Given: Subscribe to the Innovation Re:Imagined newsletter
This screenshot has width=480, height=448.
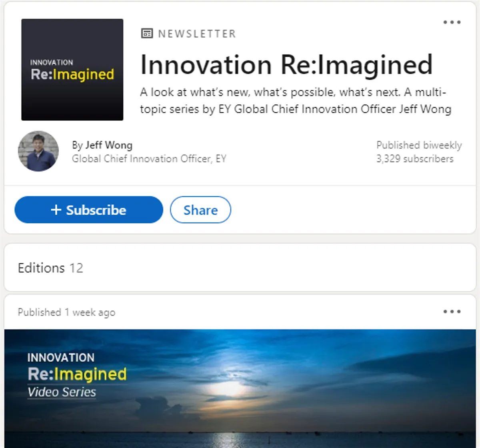Looking at the screenshot, I should pyautogui.click(x=88, y=209).
